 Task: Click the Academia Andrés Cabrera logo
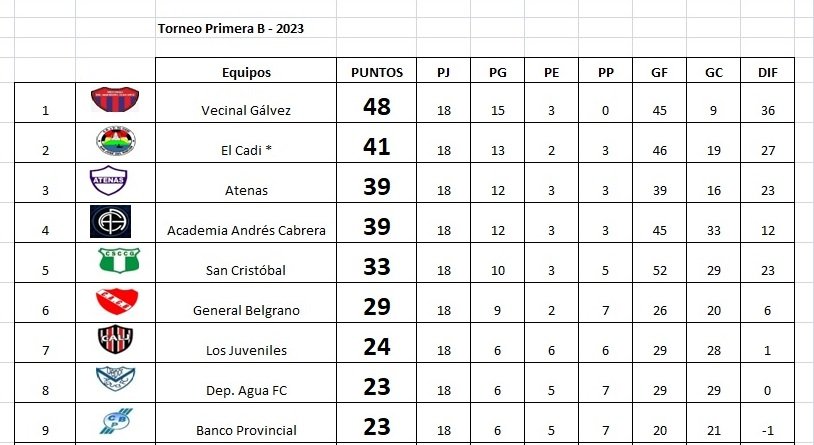coord(109,220)
